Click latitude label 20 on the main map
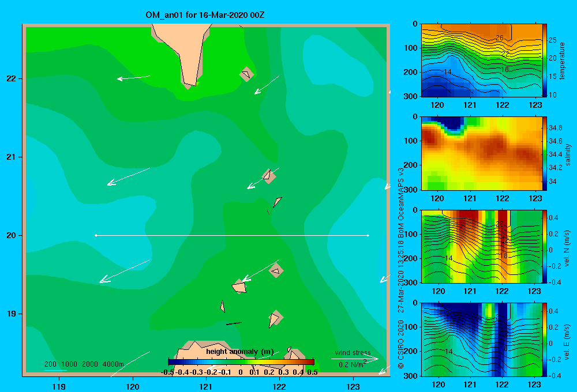 click(12, 235)
